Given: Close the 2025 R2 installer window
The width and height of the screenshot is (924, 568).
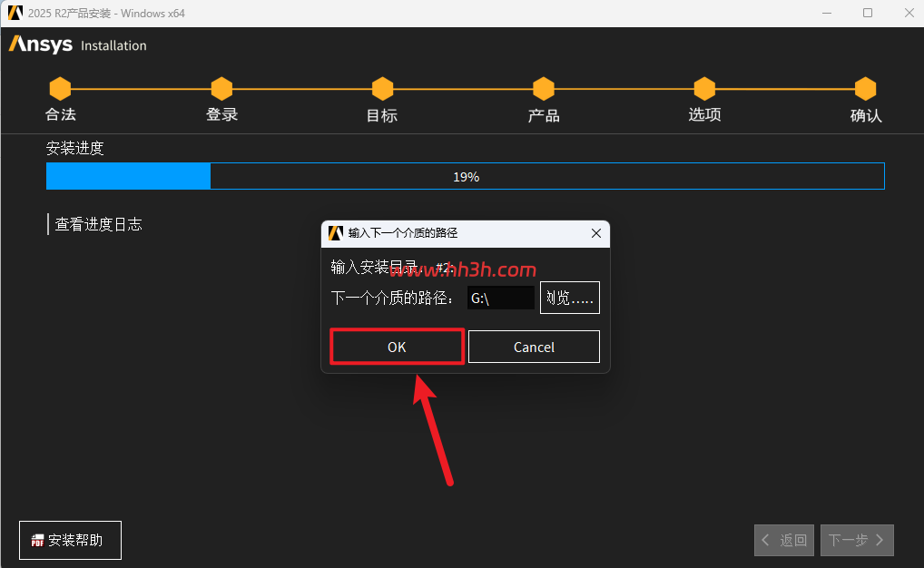Looking at the screenshot, I should [909, 13].
